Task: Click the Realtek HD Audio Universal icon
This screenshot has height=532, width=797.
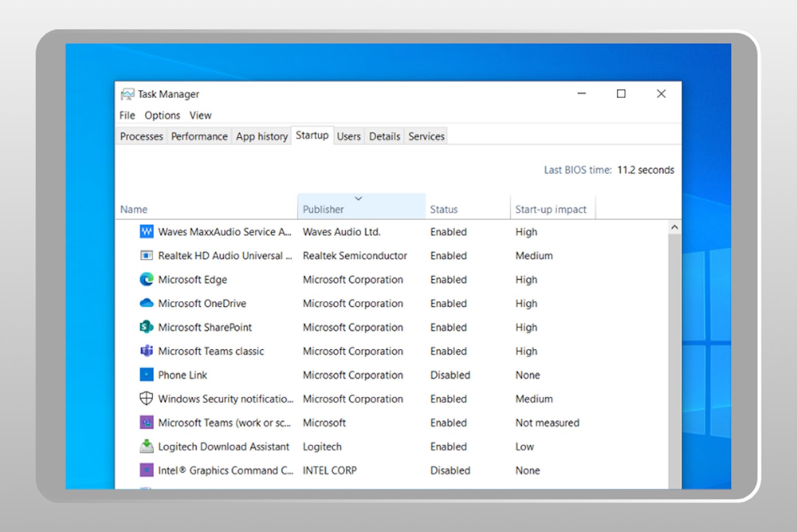Action: pos(146,255)
